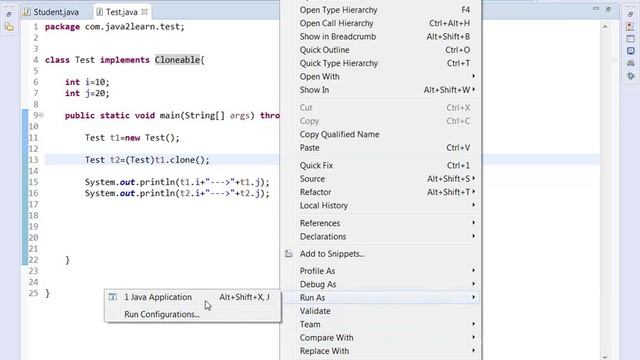Expand the Debug As submenu arrow
This screenshot has width=640, height=360.
[x=473, y=284]
